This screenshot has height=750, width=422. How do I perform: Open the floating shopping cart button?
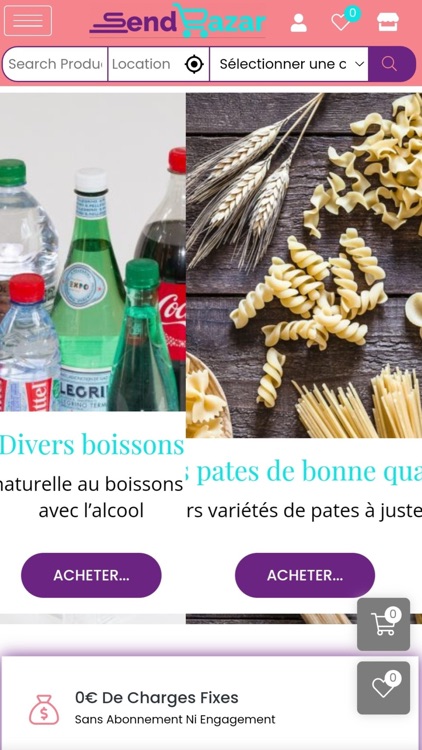[383, 624]
